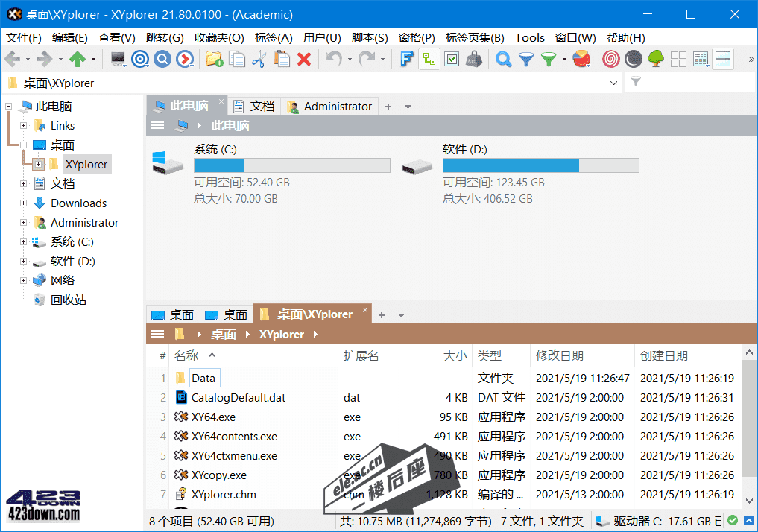Create a new folder with toolbar icon
Viewport: 758px width, 532px height.
(215, 60)
